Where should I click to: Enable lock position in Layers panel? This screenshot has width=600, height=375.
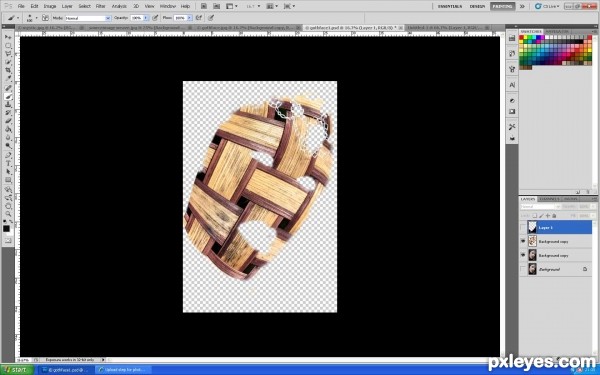[x=548, y=216]
